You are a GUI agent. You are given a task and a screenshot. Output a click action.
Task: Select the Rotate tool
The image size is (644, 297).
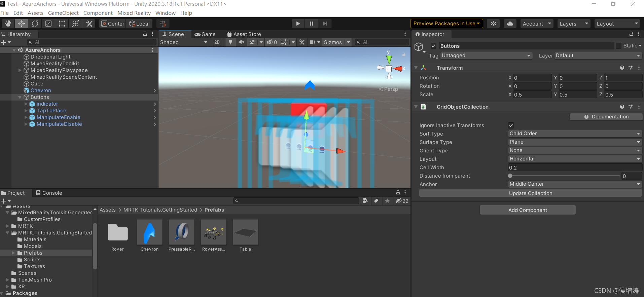35,24
